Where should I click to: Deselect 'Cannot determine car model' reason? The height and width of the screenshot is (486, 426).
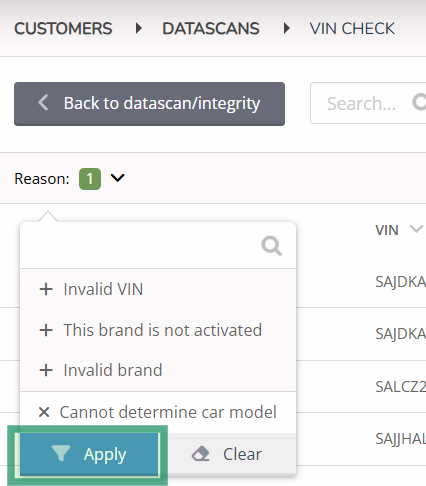[158, 412]
